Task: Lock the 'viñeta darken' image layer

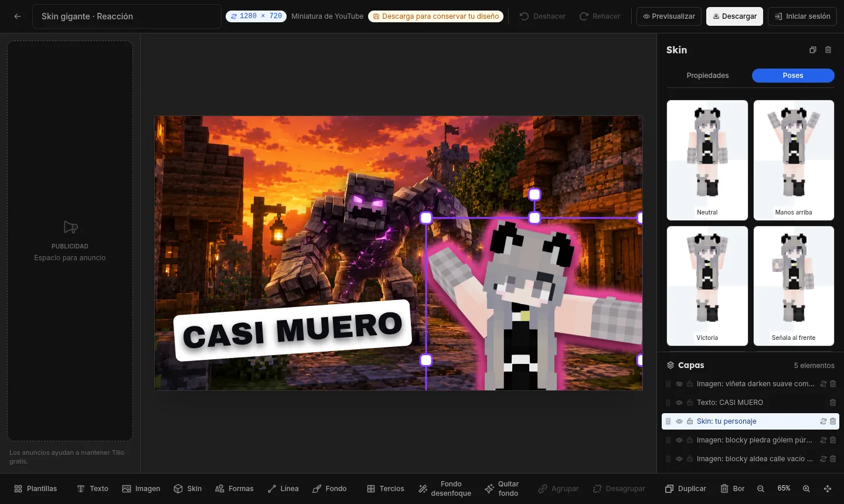Action: click(690, 384)
